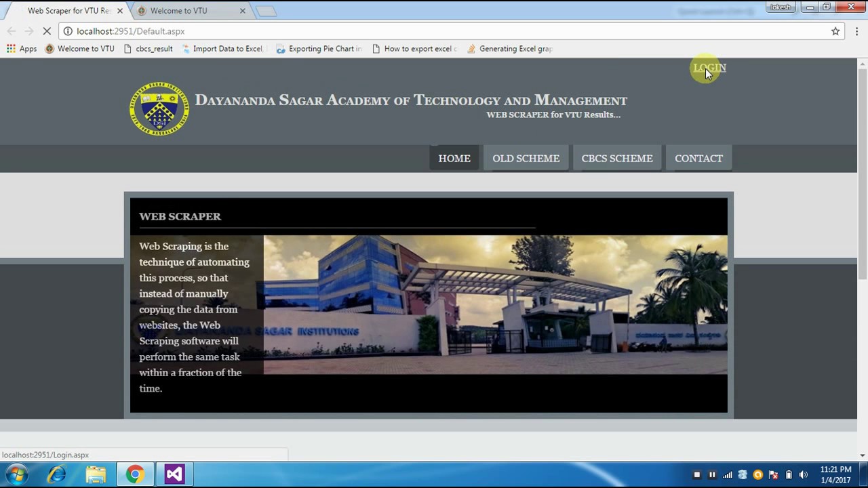Click the browser back arrow
868x488 pixels.
12,31
